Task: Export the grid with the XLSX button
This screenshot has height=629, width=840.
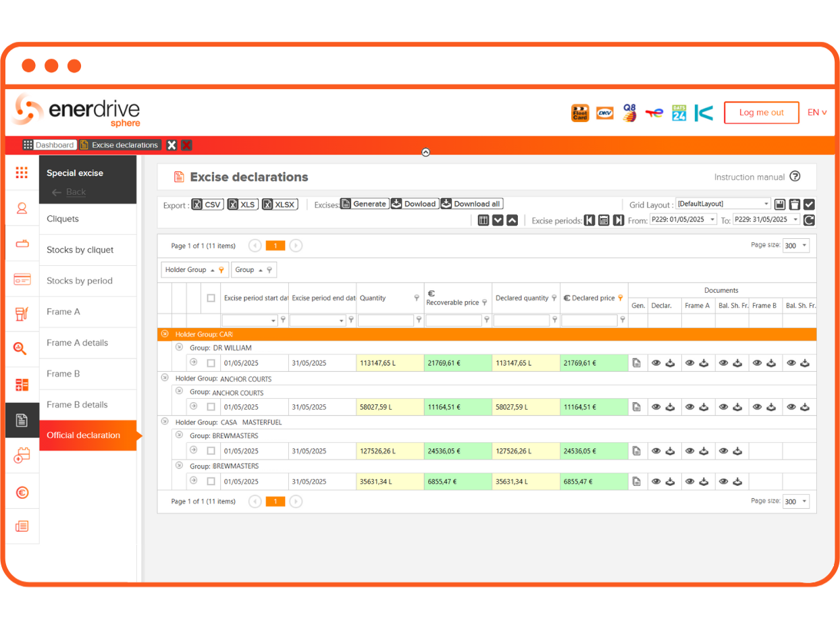Action: (x=280, y=204)
